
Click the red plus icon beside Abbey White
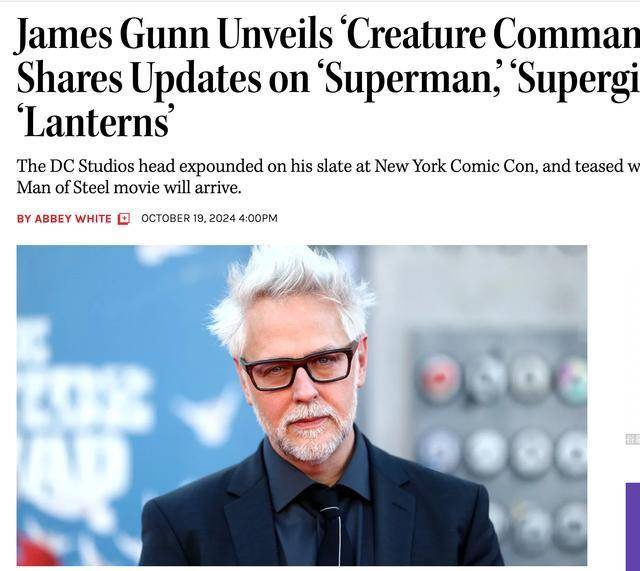[x=124, y=219]
